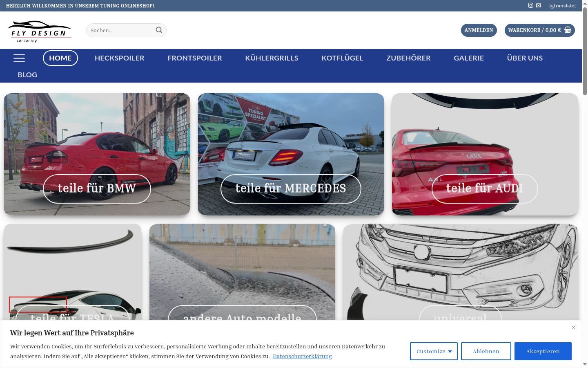The image size is (588, 368).
Task: Go to ZUBEHÖR menu item
Action: 408,58
